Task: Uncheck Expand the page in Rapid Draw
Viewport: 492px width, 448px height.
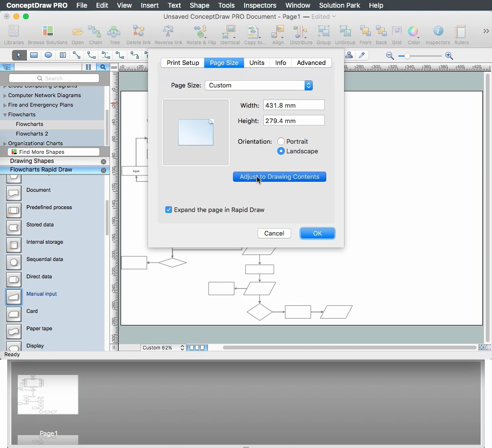Action: click(169, 210)
